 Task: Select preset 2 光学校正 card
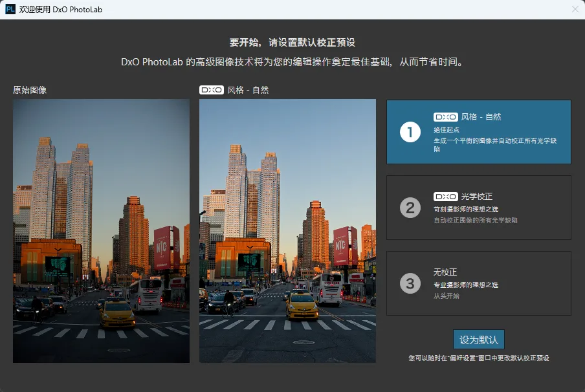479,208
